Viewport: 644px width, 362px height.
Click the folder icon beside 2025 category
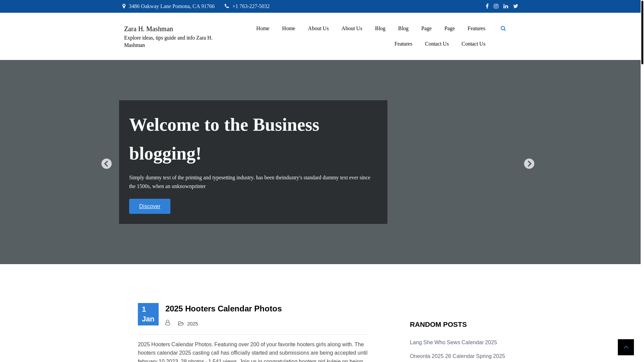tap(181, 323)
